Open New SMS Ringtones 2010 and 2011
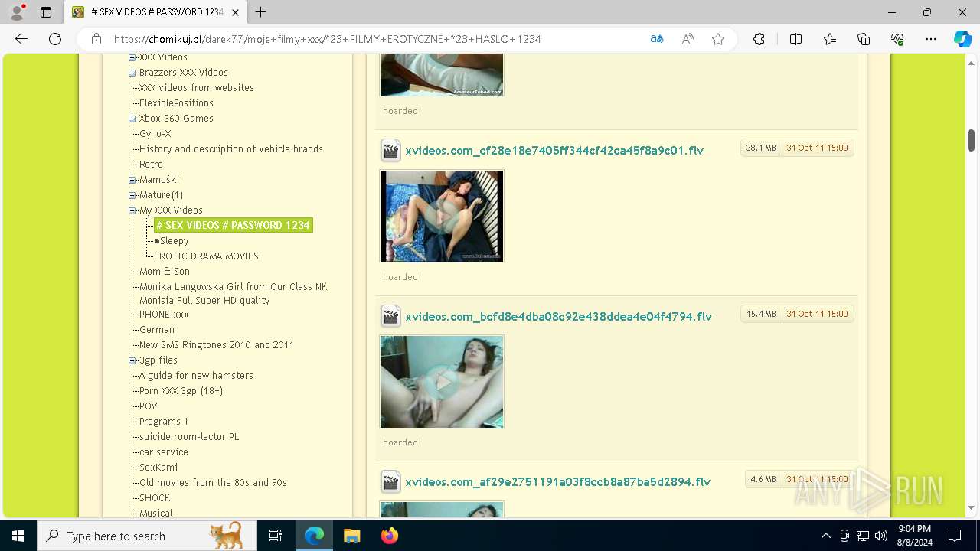 coord(217,345)
